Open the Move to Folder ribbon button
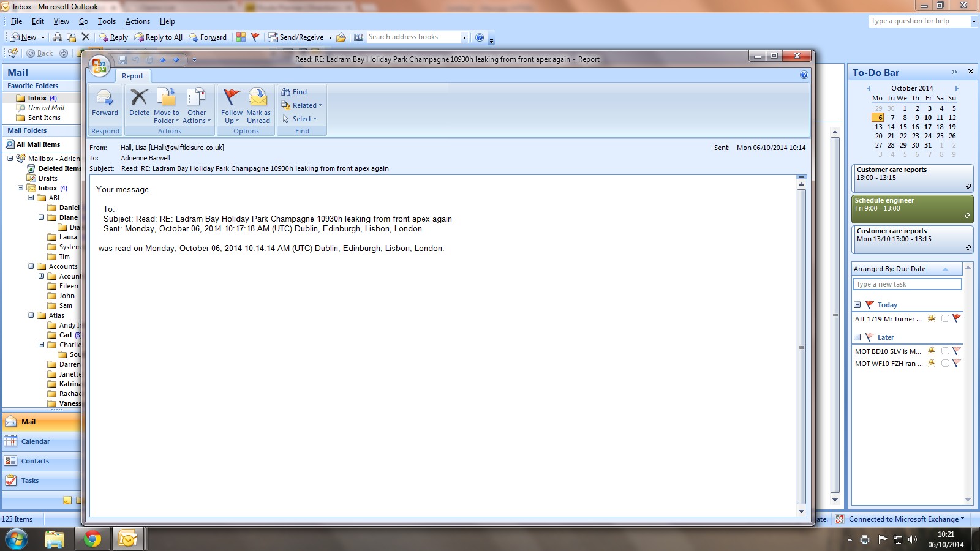980x551 pixels. pyautogui.click(x=167, y=105)
